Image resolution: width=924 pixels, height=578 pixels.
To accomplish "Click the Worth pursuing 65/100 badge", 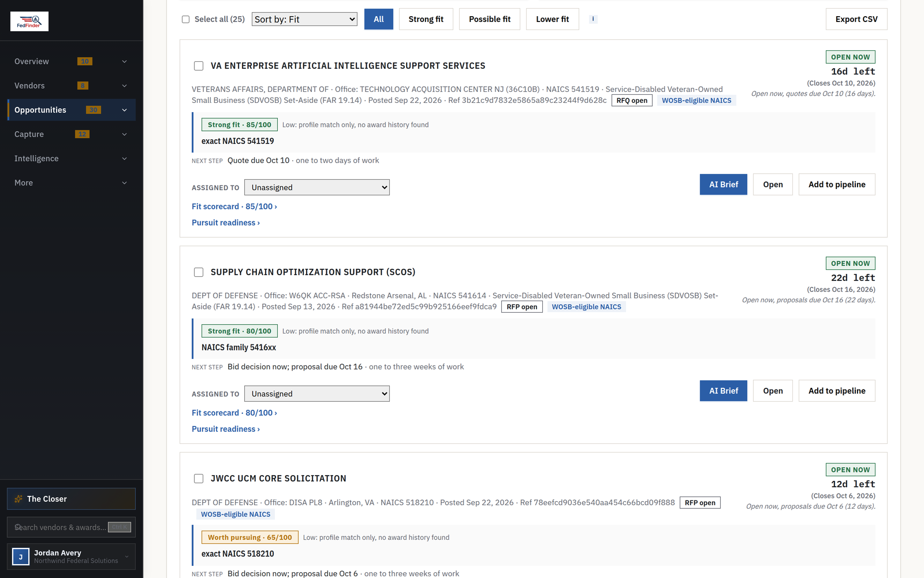I will [250, 538].
